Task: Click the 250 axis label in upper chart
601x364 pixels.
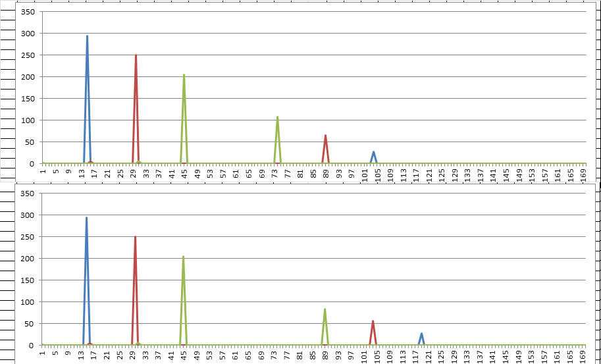Action: coord(30,55)
